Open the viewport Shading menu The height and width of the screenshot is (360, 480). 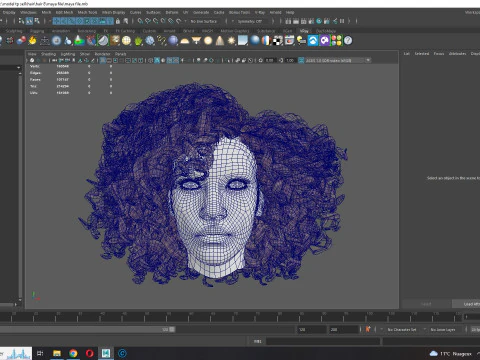[x=49, y=54]
